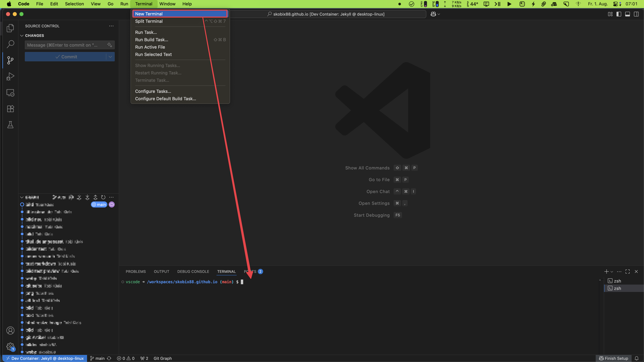Open the Commit button dropdown arrow
This screenshot has height=362, width=644.
coord(110,57)
